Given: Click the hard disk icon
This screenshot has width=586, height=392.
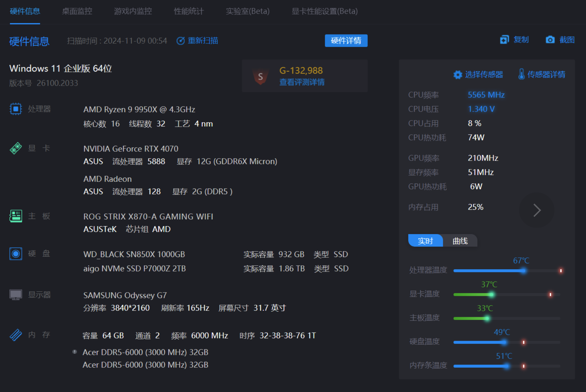Looking at the screenshot, I should (15, 253).
